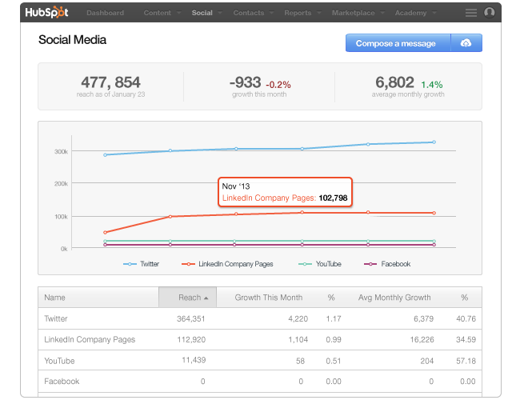Toggle the LinkedIn Company Pages legend series
The height and width of the screenshot is (420, 520).
coord(227,264)
